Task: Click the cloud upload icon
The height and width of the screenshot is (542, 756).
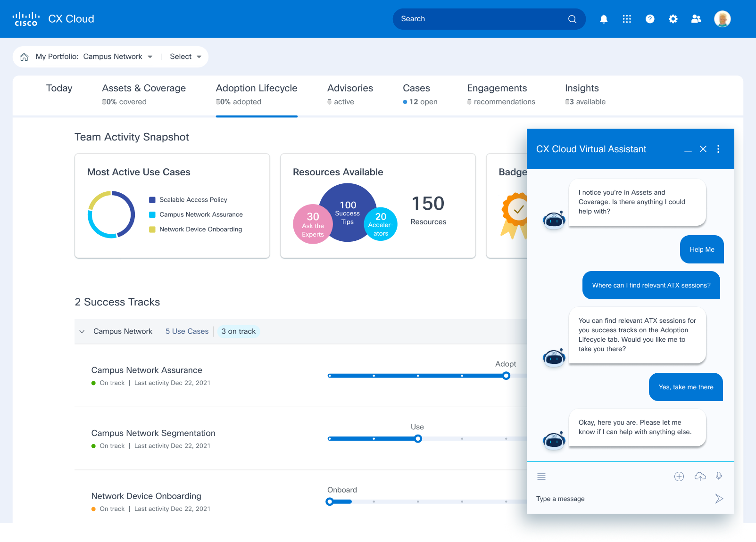Action: click(700, 476)
